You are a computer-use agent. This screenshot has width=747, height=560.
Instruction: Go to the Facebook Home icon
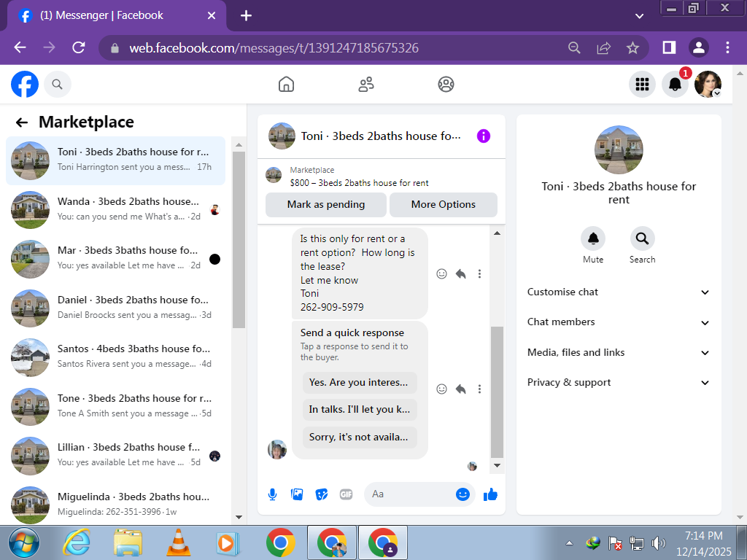[286, 85]
